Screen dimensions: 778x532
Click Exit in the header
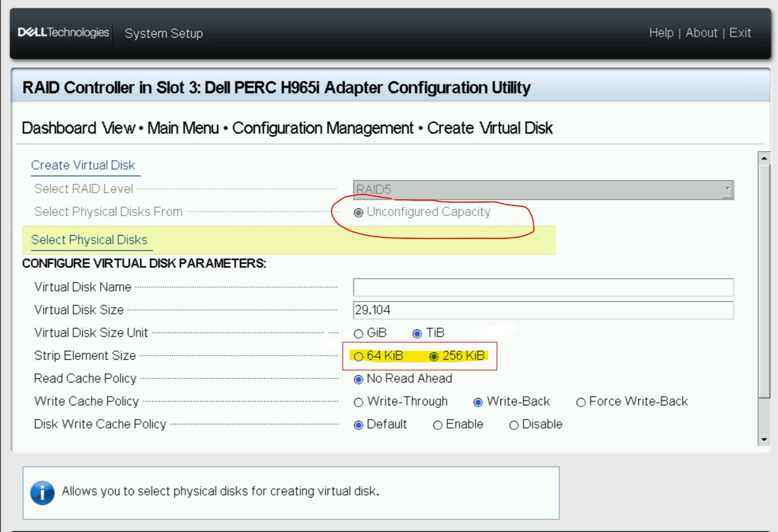[740, 33]
